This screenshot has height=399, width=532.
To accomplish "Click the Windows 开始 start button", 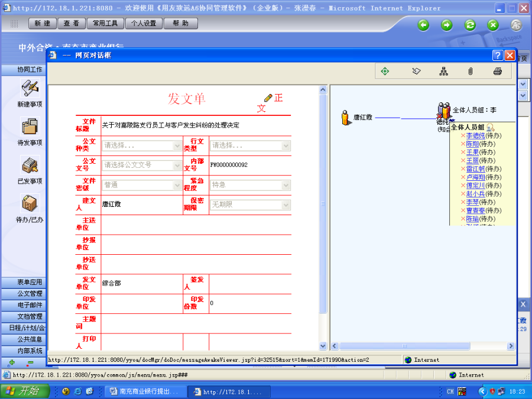I will point(25,391).
